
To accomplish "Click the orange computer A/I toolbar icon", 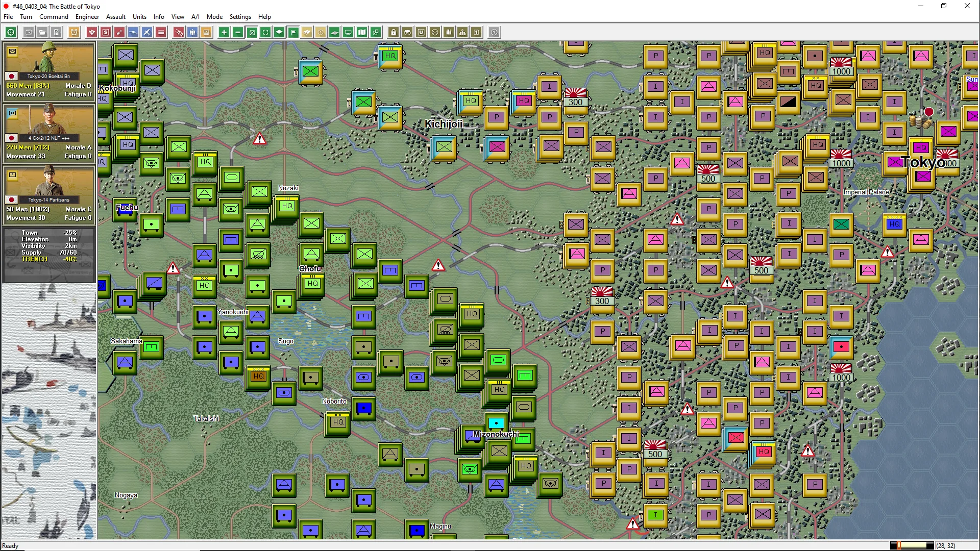I will pyautogui.click(x=206, y=32).
